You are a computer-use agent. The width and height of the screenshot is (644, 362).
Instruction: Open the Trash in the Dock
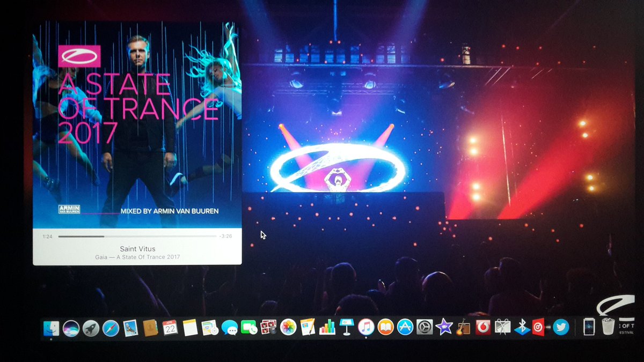click(608, 327)
